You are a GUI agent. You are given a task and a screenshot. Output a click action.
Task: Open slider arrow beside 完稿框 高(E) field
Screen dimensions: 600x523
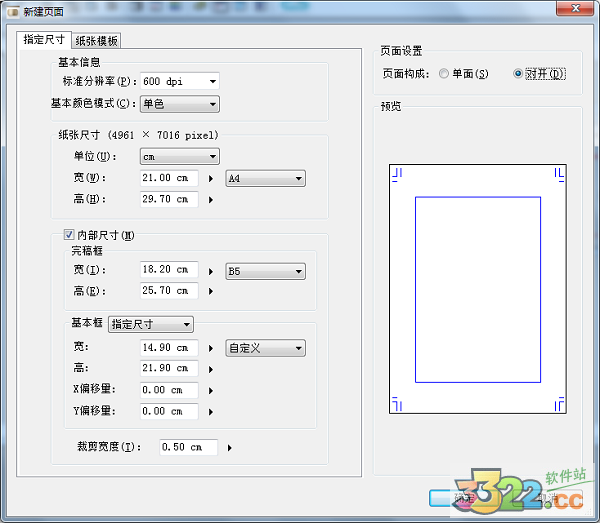click(211, 292)
